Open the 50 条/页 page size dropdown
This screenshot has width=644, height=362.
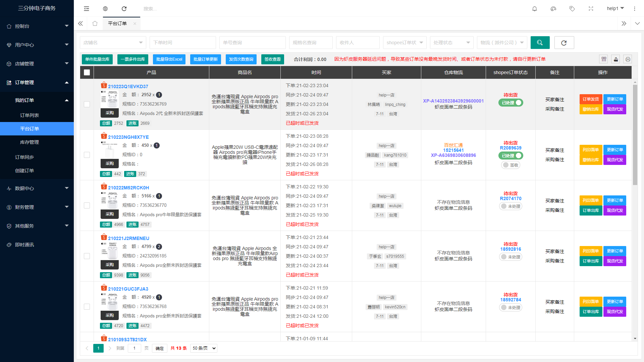204,348
